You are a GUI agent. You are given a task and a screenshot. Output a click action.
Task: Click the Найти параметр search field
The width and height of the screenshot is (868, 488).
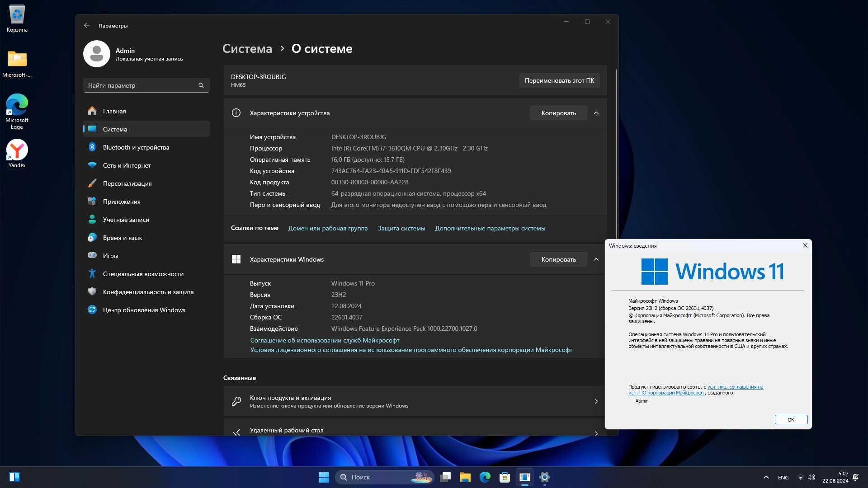coord(140,85)
